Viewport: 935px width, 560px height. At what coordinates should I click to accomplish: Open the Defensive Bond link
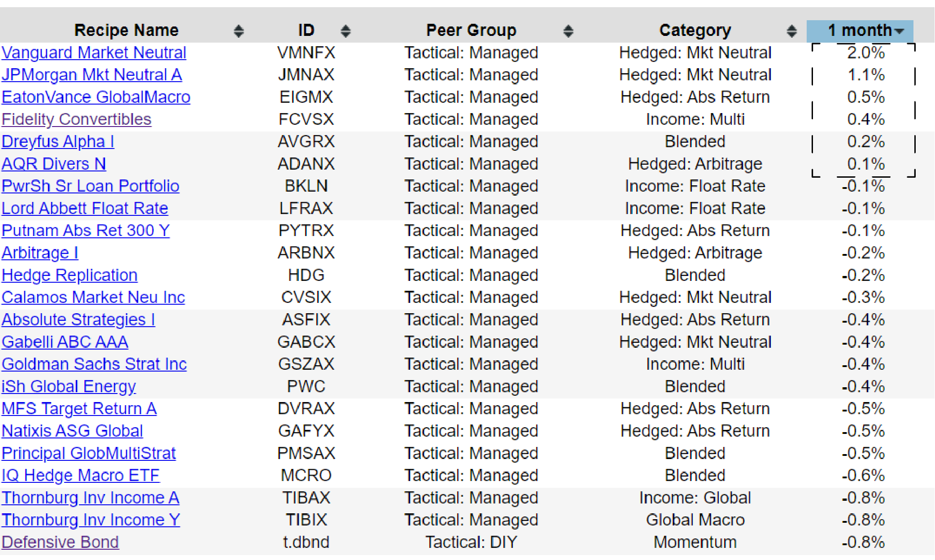click(x=60, y=542)
